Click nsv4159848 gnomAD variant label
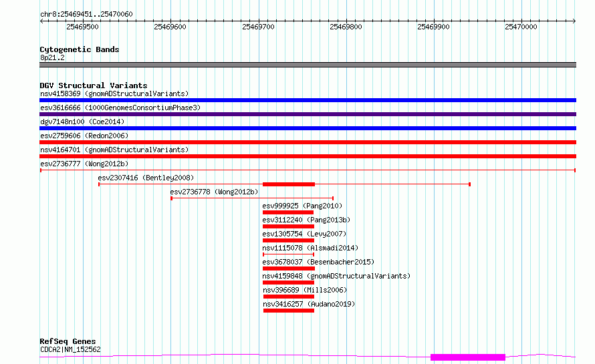Image resolution: width=595 pixels, height=364 pixels. 336,276
